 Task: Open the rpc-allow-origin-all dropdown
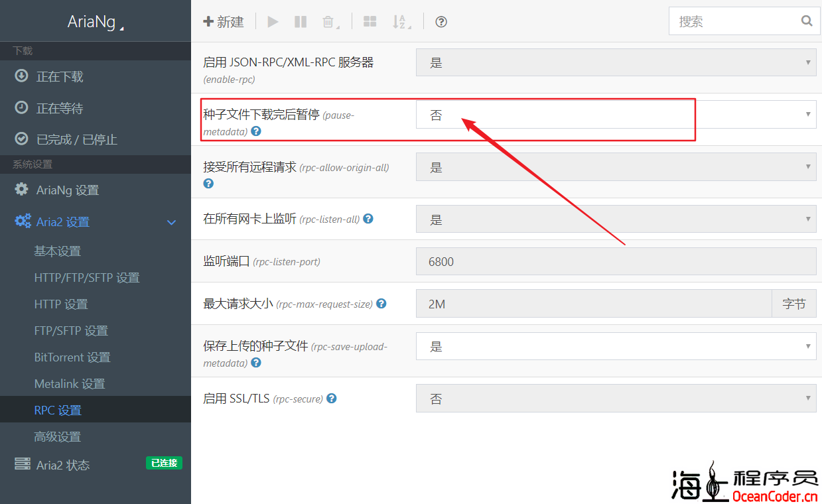(616, 167)
